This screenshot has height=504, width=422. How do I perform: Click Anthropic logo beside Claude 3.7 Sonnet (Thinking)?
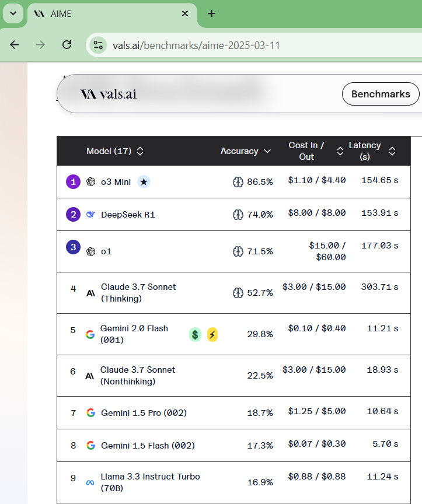(90, 293)
